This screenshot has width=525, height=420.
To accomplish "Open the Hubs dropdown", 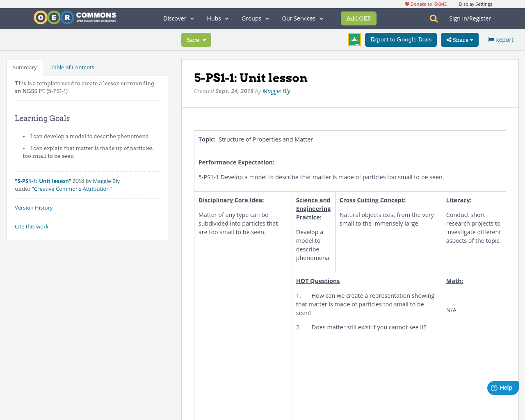I will [x=217, y=18].
